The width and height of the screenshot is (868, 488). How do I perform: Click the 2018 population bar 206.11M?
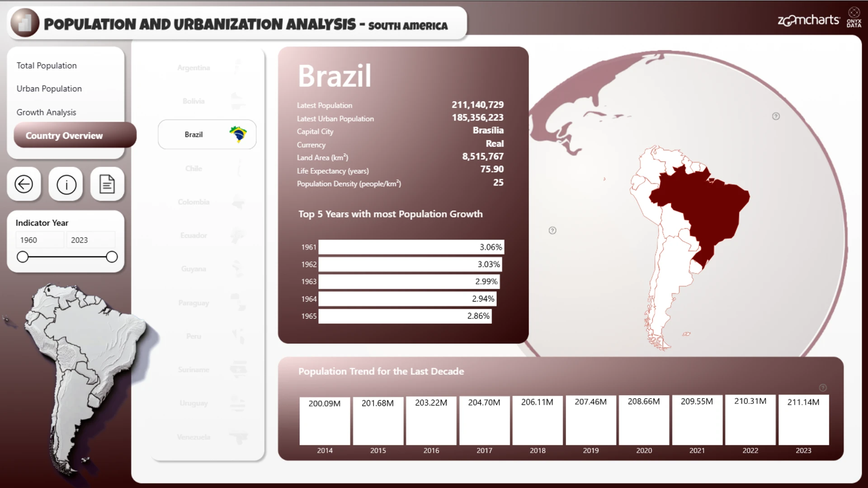[538, 420]
